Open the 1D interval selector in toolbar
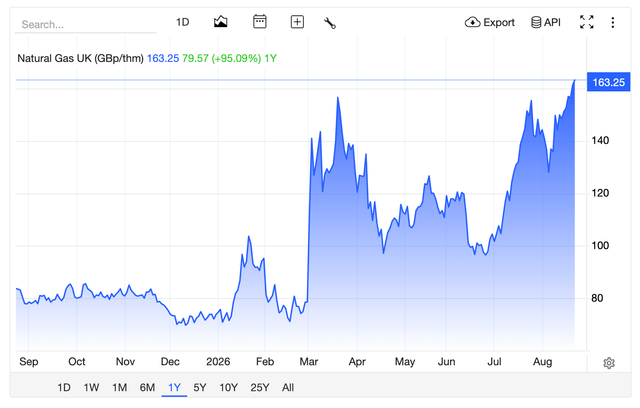The height and width of the screenshot is (408, 640). 182,22
